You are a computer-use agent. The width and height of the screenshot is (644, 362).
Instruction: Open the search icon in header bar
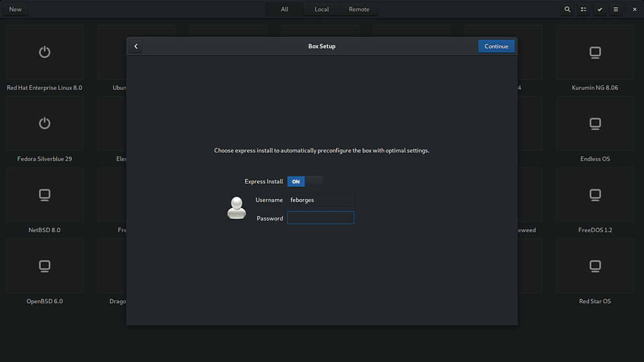(567, 9)
